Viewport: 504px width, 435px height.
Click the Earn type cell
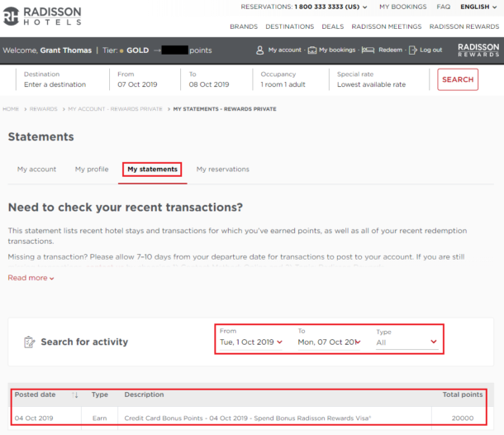[x=100, y=418]
